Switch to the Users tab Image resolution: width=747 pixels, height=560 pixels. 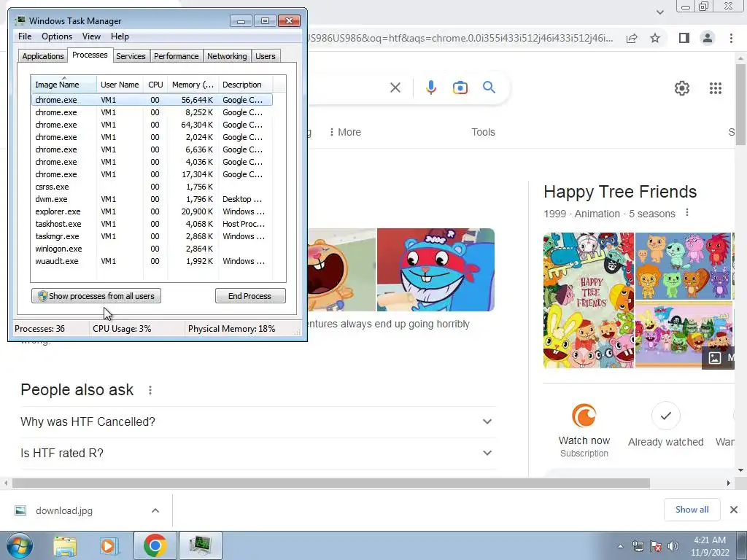266,56
